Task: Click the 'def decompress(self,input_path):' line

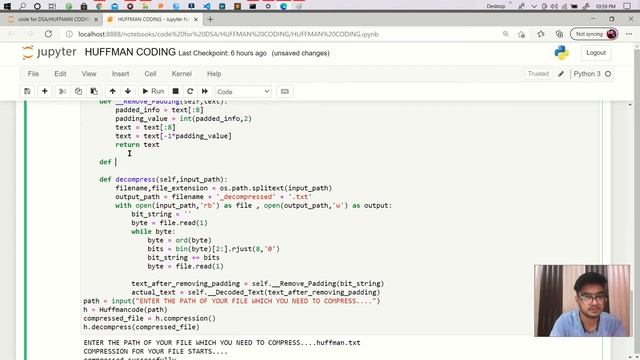Action: pos(163,179)
